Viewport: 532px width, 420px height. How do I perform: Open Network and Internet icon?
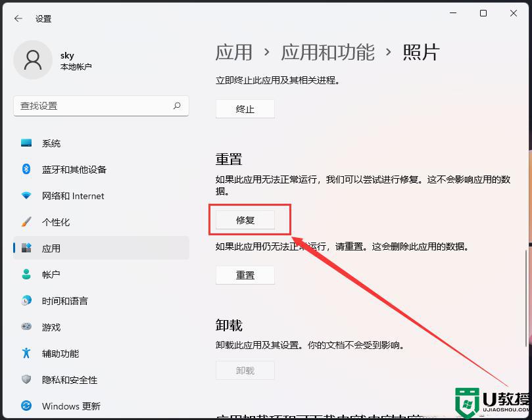point(26,196)
